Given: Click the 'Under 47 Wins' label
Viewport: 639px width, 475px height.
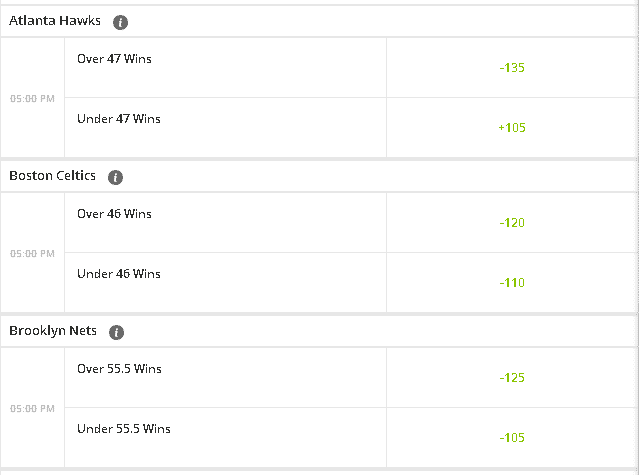Looking at the screenshot, I should point(119,119).
